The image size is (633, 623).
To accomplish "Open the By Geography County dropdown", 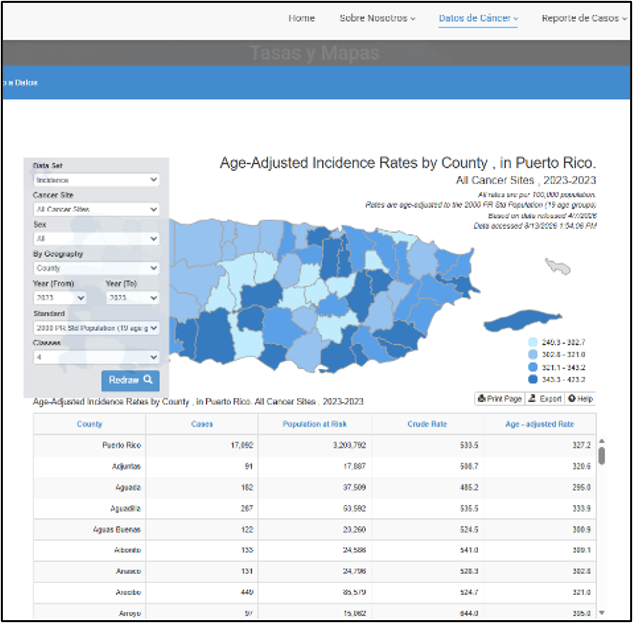I will pyautogui.click(x=96, y=268).
